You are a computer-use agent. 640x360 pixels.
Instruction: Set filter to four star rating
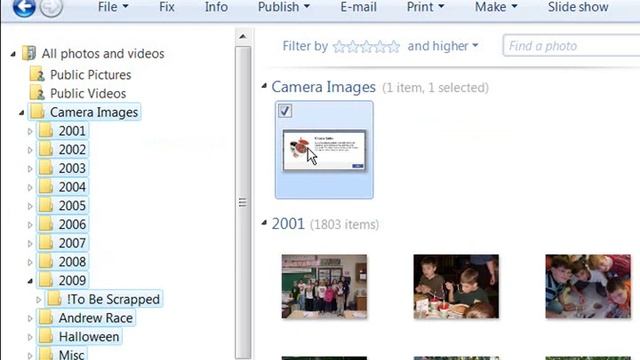[380, 47]
